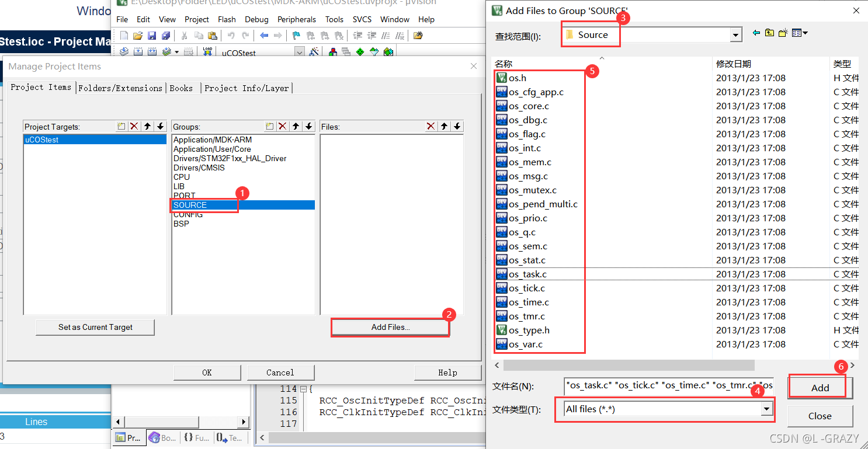Go back in Add Files dialog

point(756,33)
